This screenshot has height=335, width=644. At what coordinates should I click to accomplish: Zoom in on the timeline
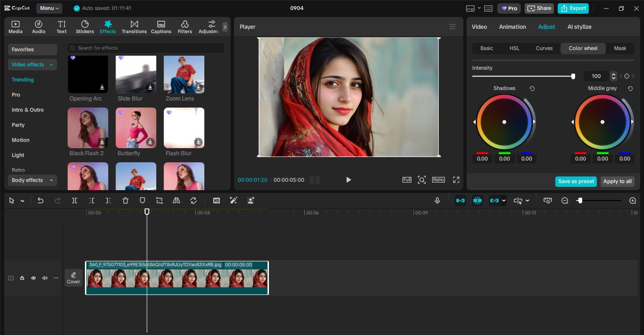click(x=633, y=201)
